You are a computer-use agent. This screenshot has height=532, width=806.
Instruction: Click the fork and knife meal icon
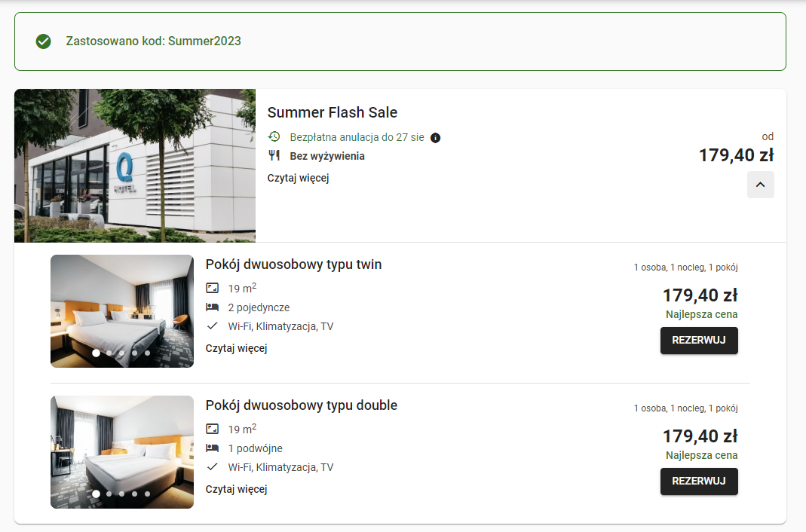274,155
